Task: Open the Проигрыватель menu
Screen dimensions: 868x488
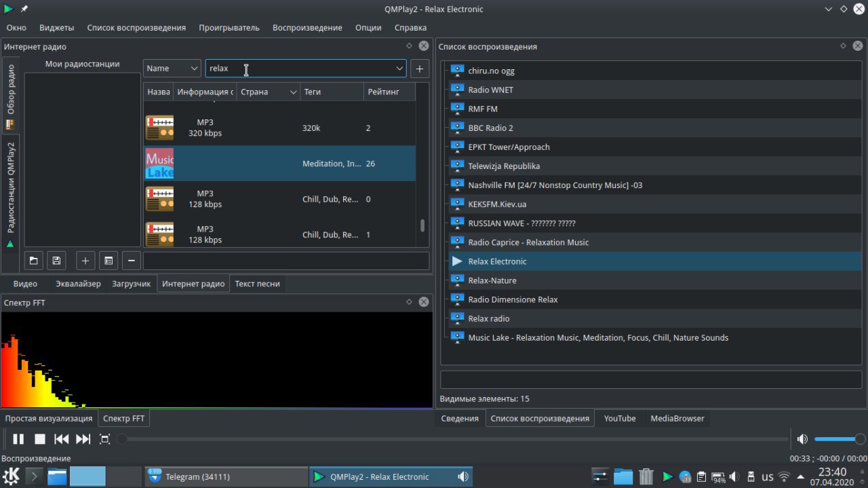Action: point(229,28)
